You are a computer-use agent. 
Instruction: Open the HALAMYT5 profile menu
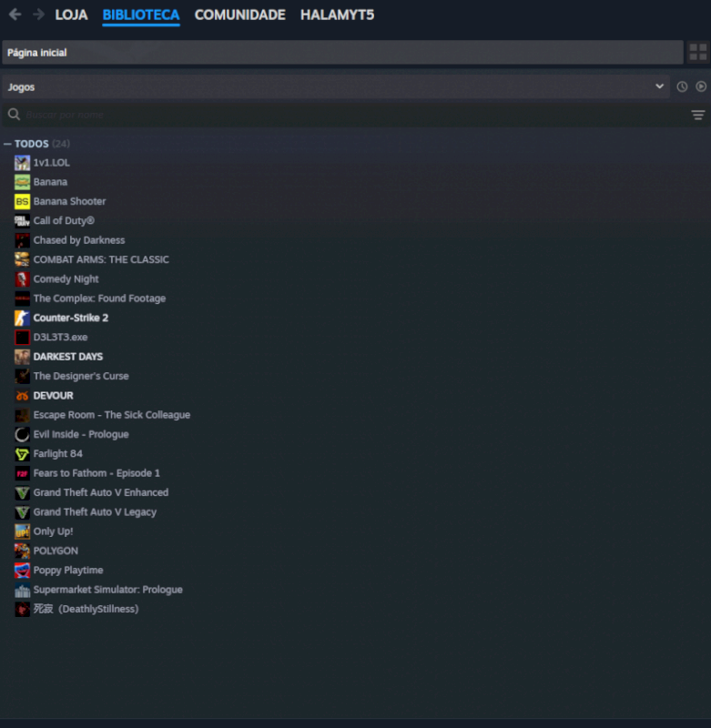(337, 15)
